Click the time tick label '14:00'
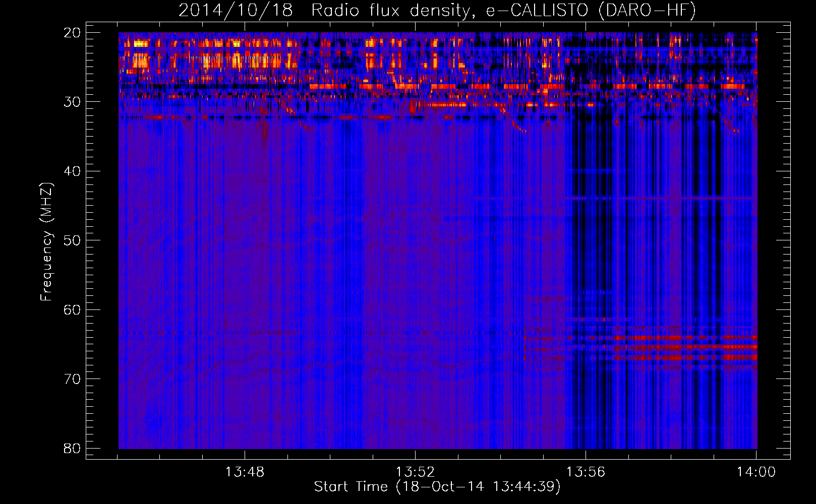This screenshot has width=816, height=504. 756,472
